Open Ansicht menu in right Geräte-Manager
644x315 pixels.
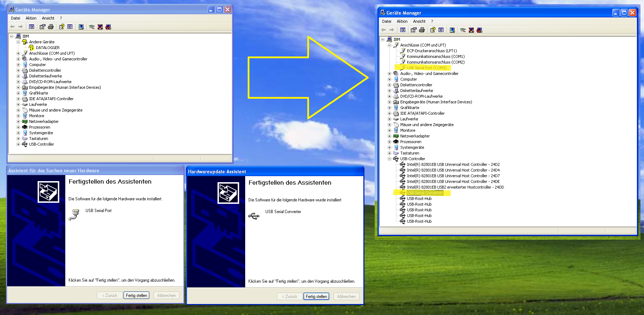pos(419,21)
